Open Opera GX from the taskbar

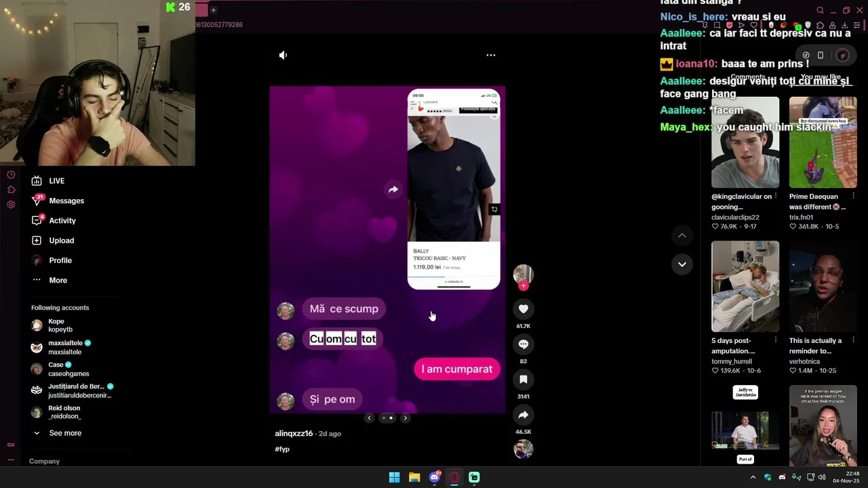tap(454, 477)
